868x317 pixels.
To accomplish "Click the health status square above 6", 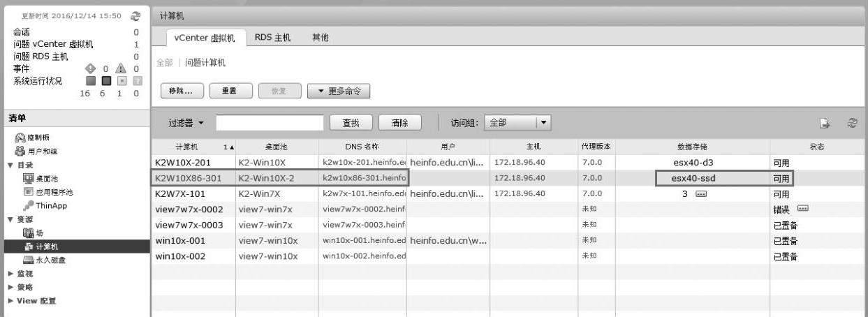I will (x=107, y=81).
